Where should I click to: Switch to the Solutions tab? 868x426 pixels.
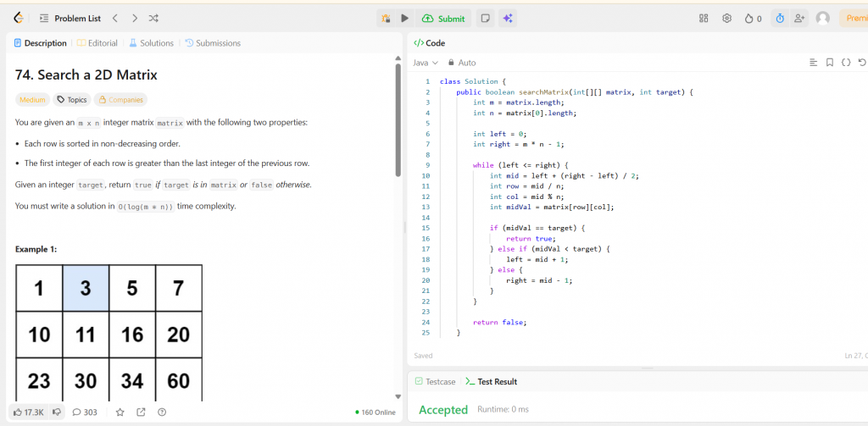tap(151, 43)
